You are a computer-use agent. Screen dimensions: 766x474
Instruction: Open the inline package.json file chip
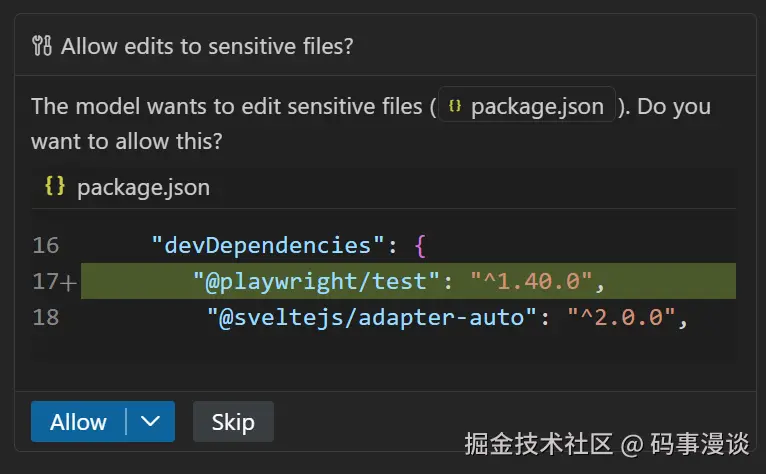(526, 107)
